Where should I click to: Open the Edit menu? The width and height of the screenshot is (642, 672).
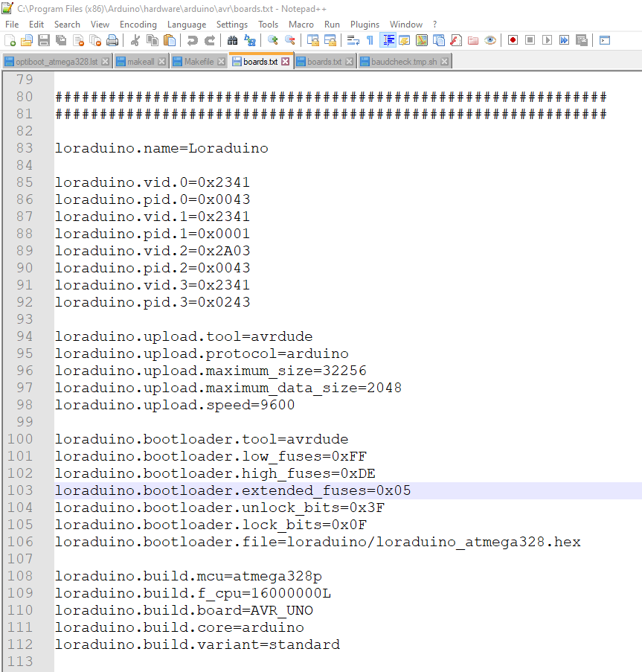tap(36, 25)
